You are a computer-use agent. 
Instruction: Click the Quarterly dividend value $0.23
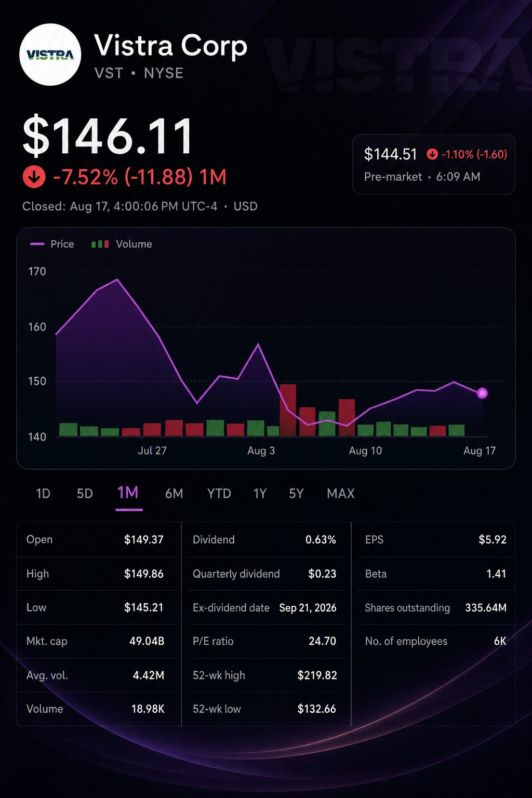322,574
